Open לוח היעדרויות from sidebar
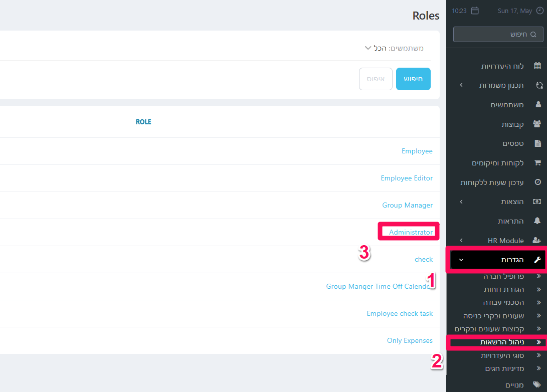This screenshot has height=392, width=547. (502, 66)
